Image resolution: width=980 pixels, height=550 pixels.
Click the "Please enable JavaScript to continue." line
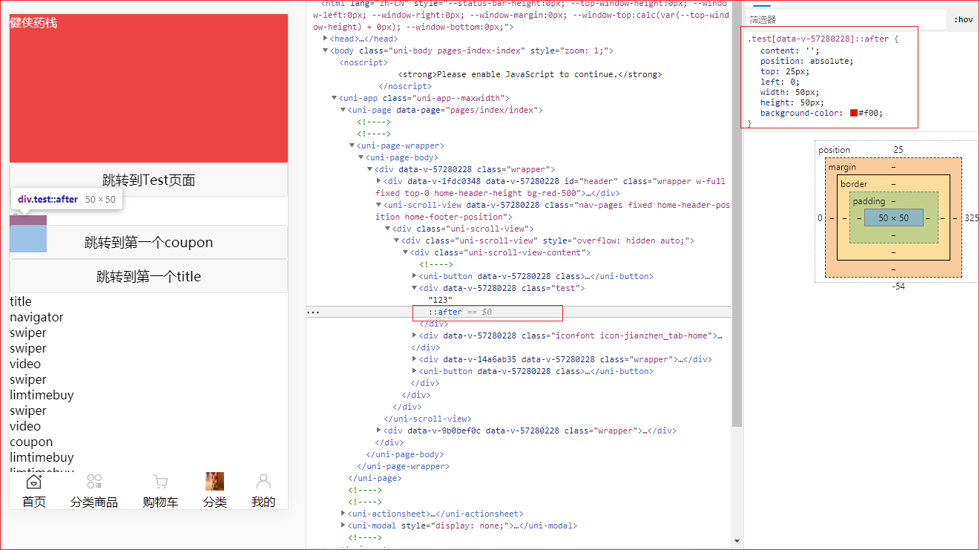click(x=530, y=74)
